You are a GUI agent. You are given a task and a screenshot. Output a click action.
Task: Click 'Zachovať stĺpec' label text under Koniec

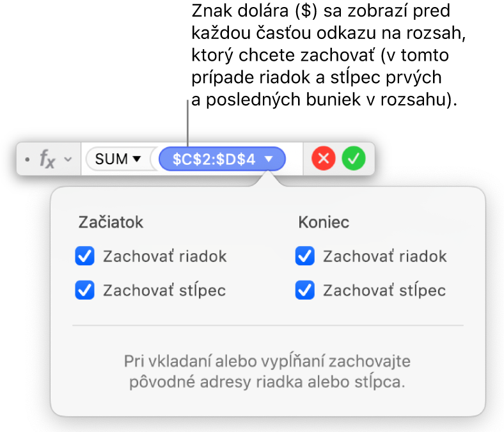[384, 291]
